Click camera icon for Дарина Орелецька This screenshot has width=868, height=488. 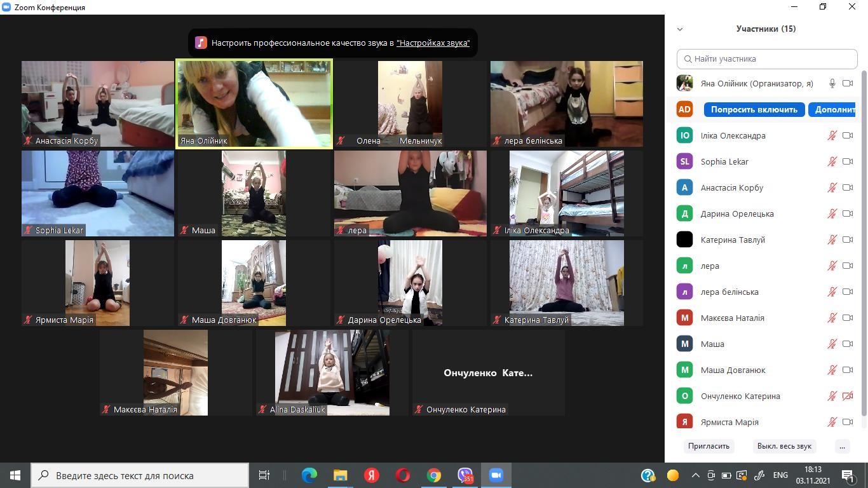(x=848, y=213)
